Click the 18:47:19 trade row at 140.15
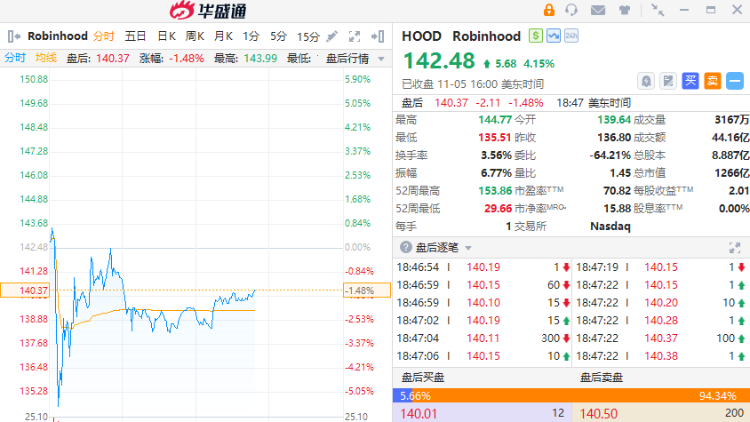 pyautogui.click(x=661, y=267)
